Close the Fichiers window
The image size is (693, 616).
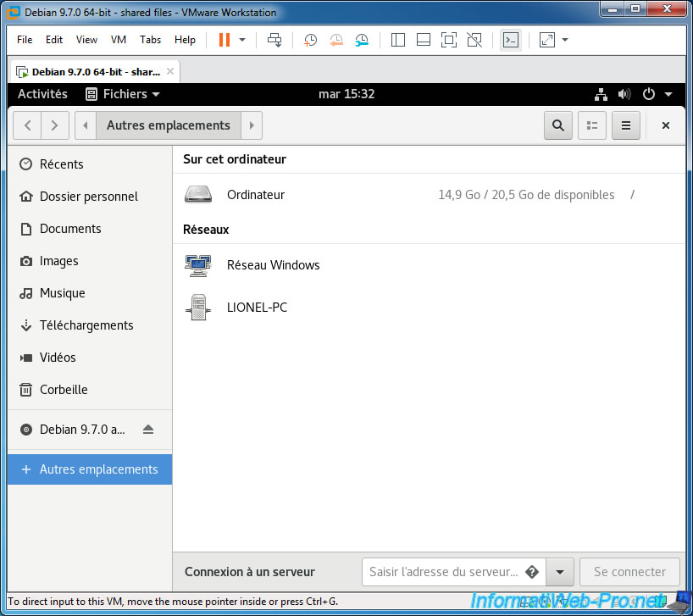click(666, 125)
